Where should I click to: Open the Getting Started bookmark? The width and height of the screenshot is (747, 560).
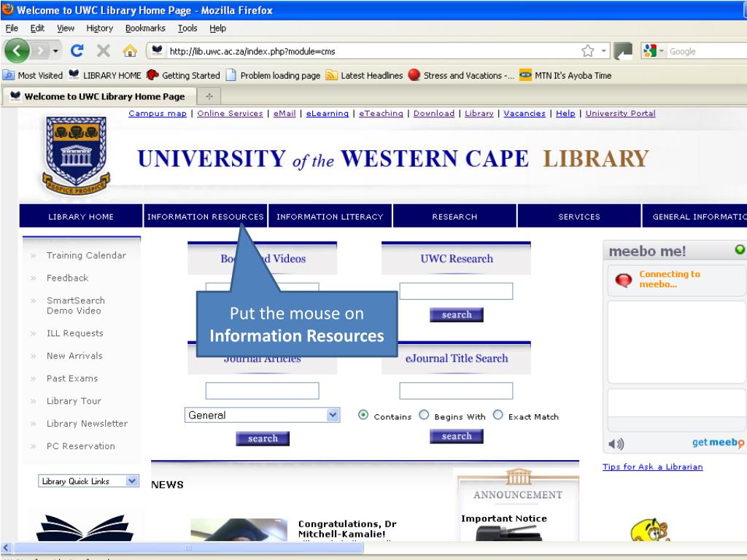pyautogui.click(x=183, y=75)
